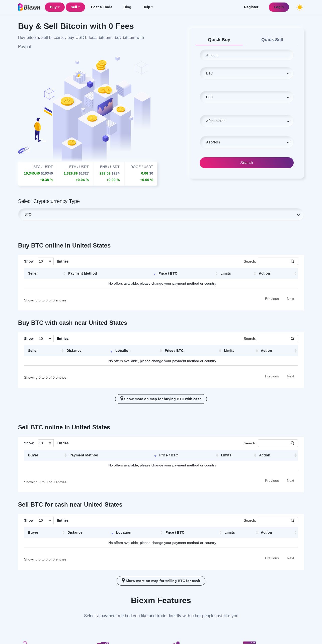Open the Buy dropdown menu
Image resolution: width=322 pixels, height=644 pixels.
coord(55,7)
